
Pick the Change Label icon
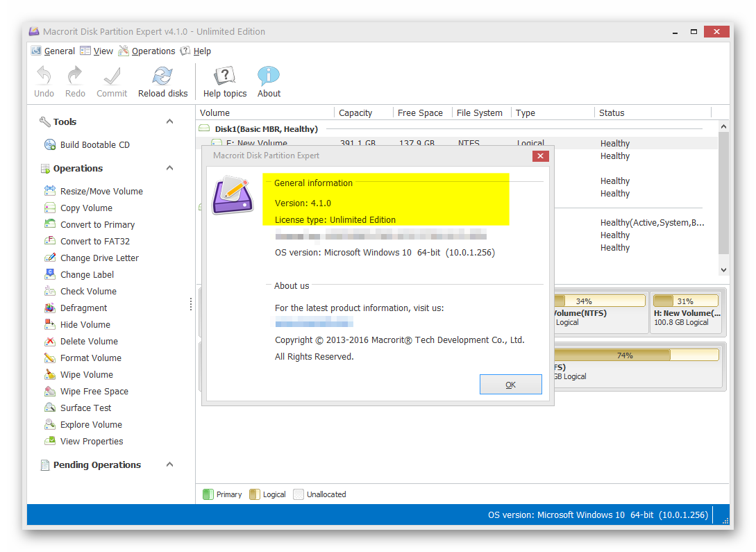pyautogui.click(x=50, y=274)
